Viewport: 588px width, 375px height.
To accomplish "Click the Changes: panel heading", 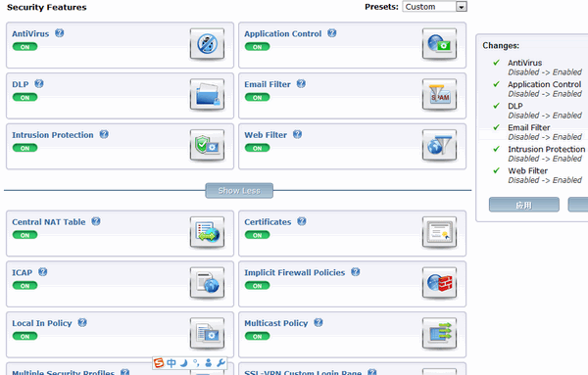I will click(x=501, y=45).
